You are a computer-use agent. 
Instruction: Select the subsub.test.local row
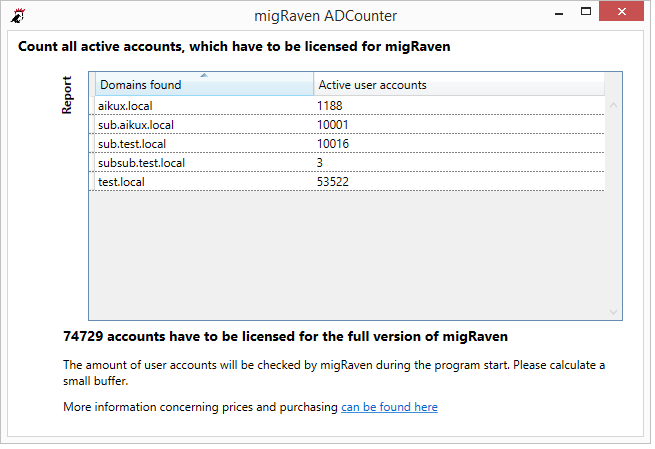[x=347, y=162]
